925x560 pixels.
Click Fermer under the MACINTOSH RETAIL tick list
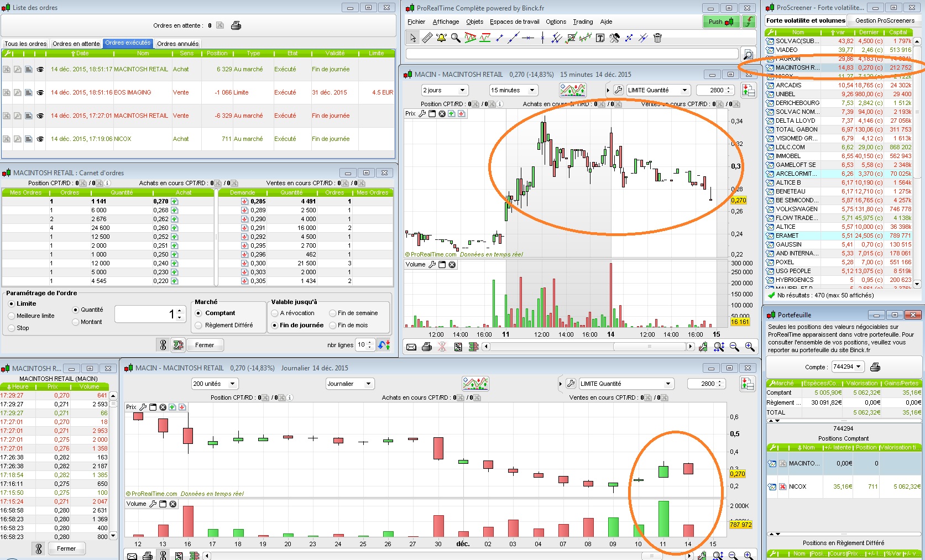click(x=66, y=548)
